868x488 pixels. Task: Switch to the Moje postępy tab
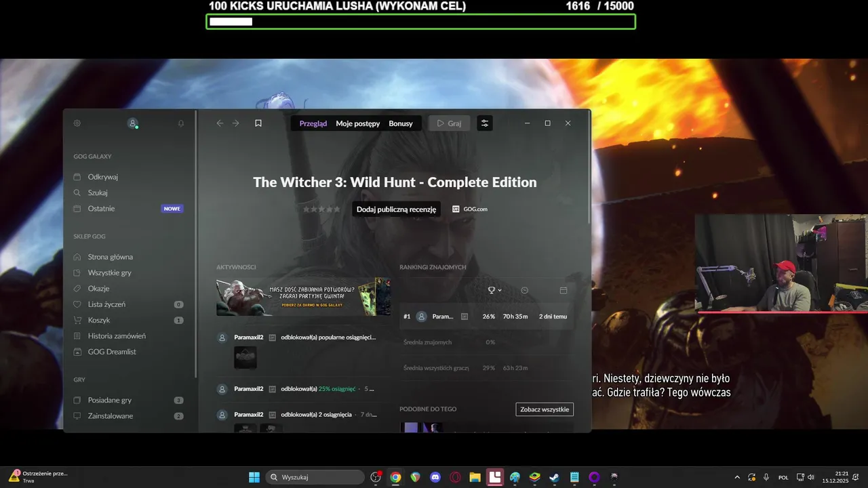tap(358, 123)
